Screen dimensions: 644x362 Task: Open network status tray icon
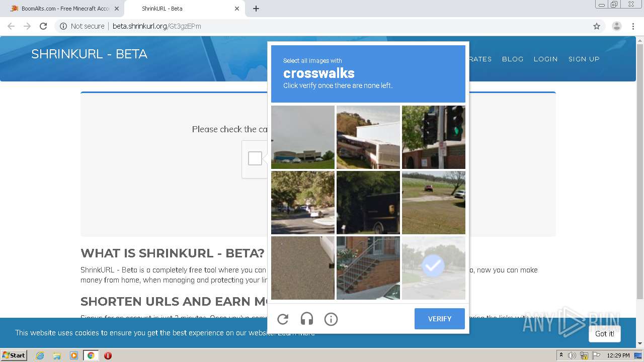584,355
